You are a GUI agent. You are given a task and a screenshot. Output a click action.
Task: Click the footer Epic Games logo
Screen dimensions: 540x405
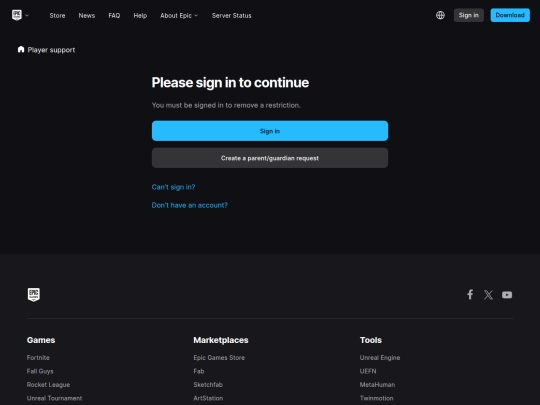coord(34,295)
